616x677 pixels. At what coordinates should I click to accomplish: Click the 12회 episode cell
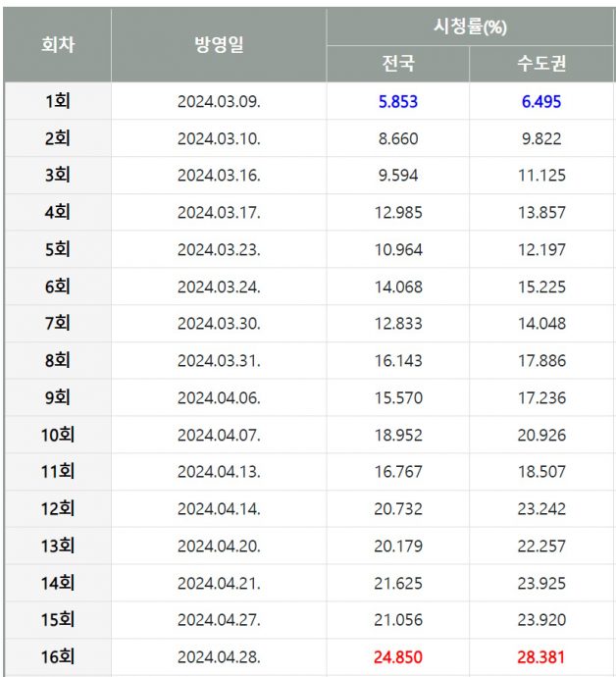coord(57,508)
